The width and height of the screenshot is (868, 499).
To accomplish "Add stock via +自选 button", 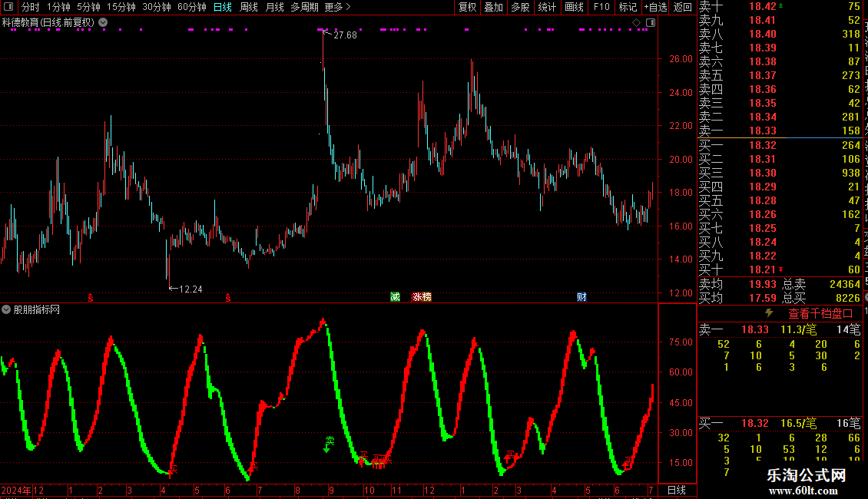I will coord(655,7).
